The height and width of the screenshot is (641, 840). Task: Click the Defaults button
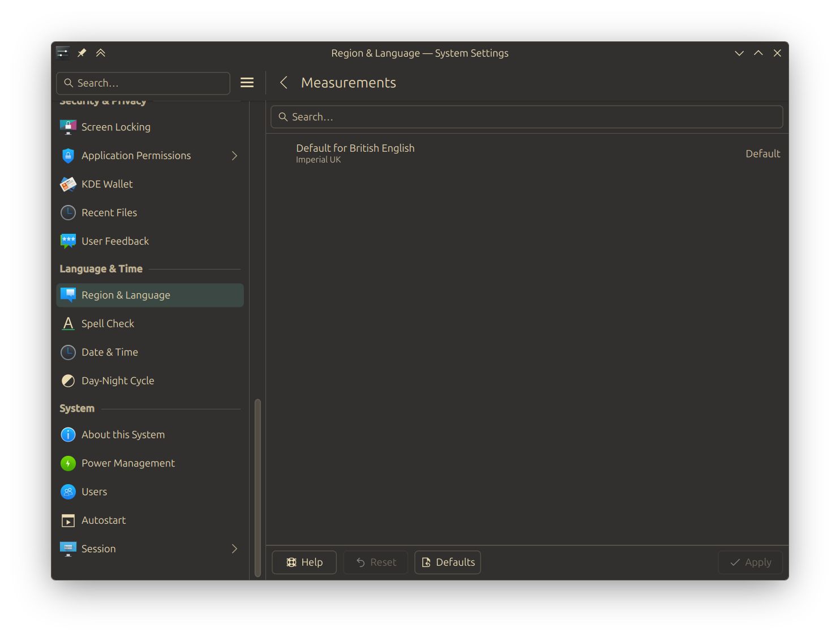[x=448, y=562]
